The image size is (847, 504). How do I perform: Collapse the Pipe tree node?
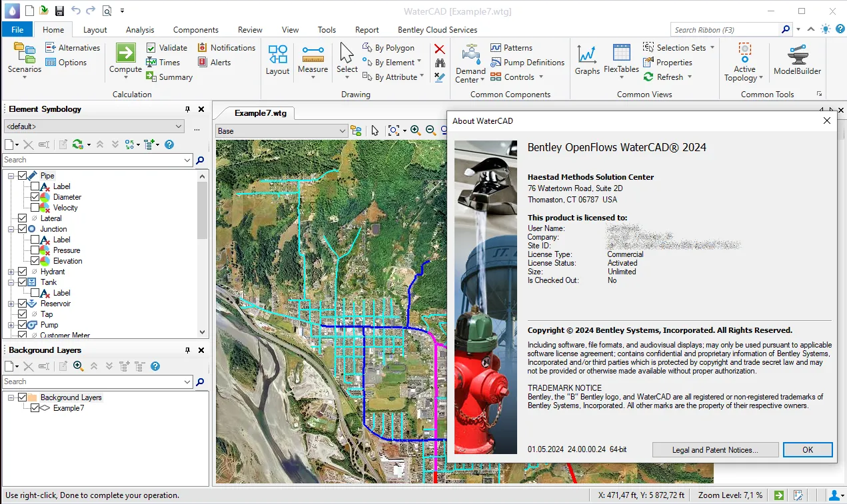tap(11, 176)
